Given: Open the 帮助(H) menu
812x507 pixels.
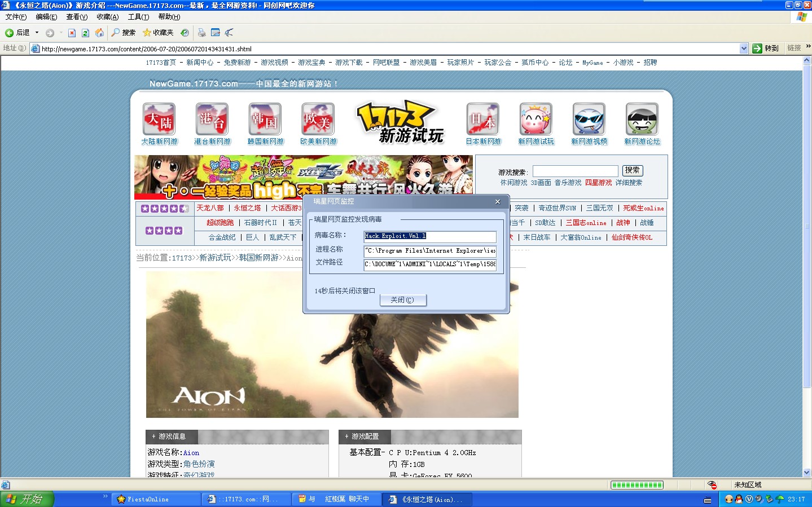Looking at the screenshot, I should click(169, 17).
